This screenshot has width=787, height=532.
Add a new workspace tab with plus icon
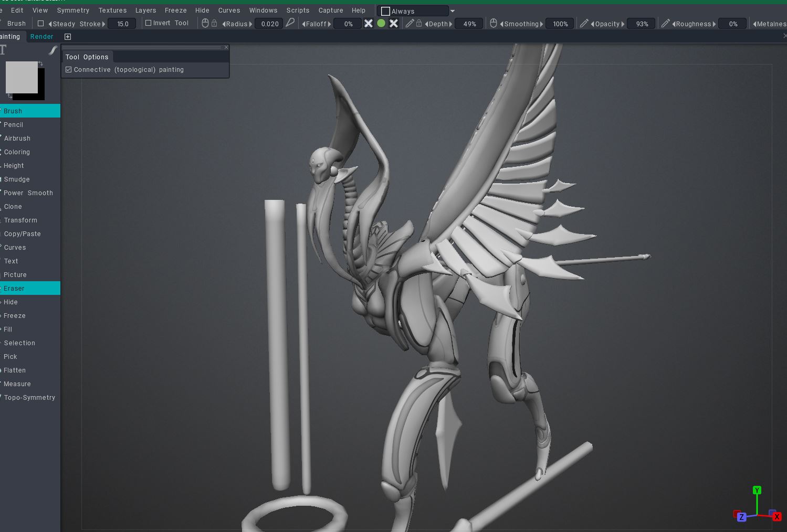pos(68,37)
